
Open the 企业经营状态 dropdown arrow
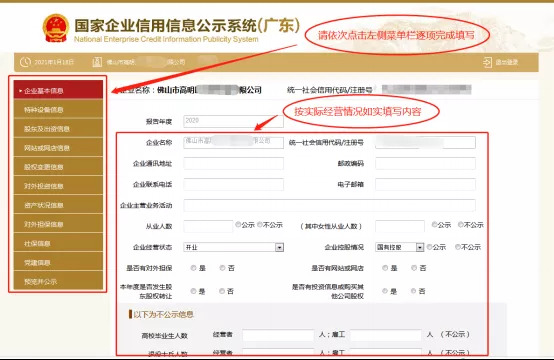pos(279,247)
